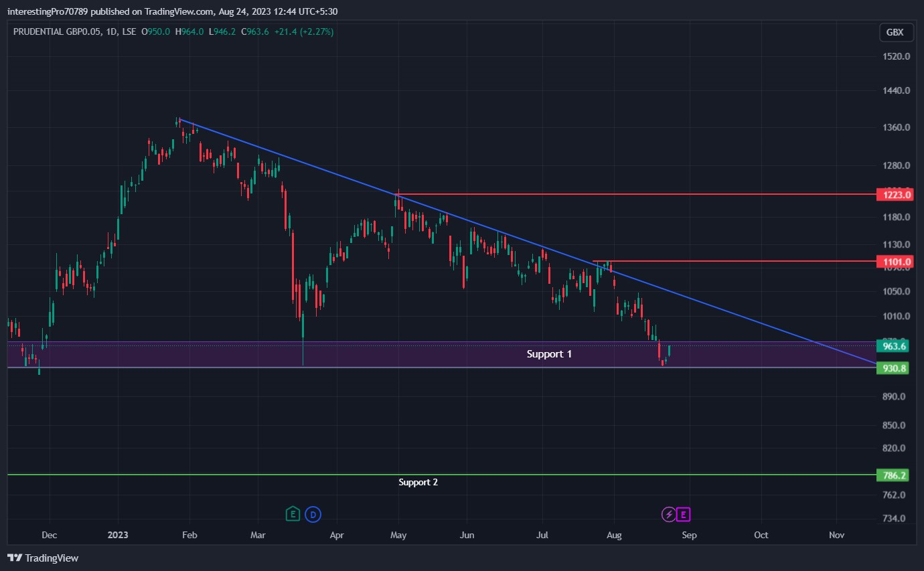Click the purple E earnings icon near Sep
Image resolution: width=924 pixels, height=571 pixels.
click(x=683, y=514)
